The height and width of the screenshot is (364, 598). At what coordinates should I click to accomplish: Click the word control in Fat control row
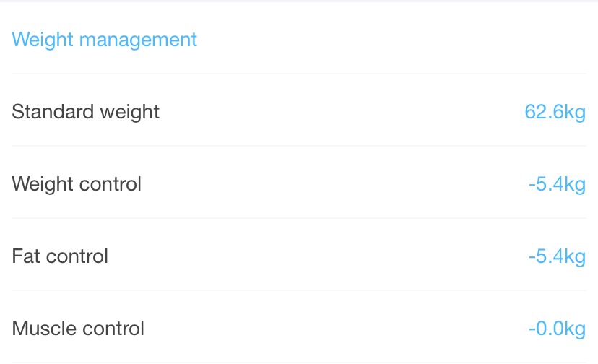(77, 256)
